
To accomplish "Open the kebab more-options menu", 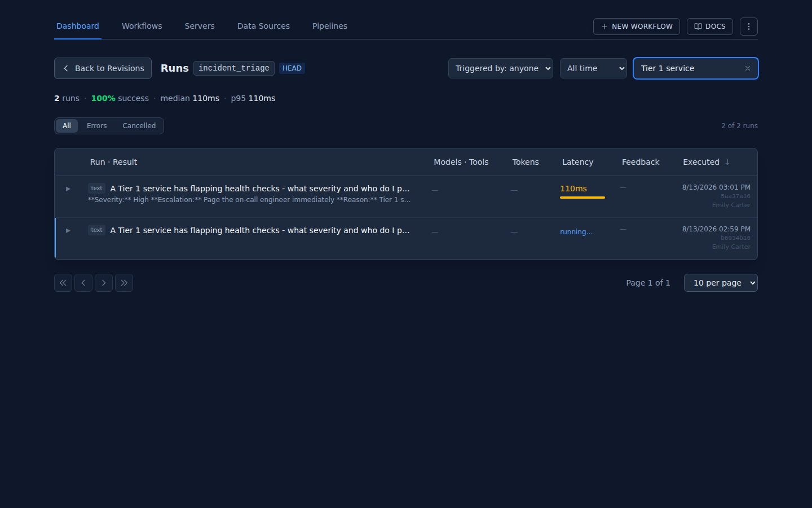I will [748, 27].
